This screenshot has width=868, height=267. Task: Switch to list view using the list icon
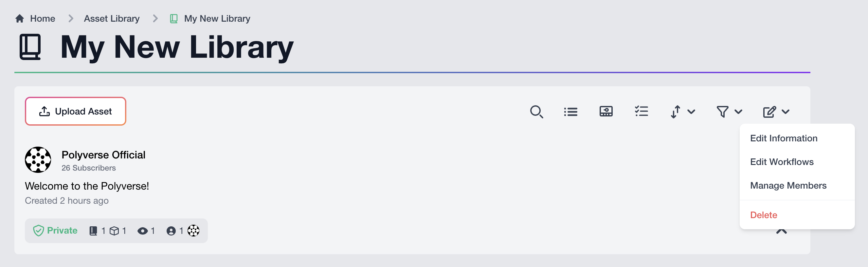571,112
